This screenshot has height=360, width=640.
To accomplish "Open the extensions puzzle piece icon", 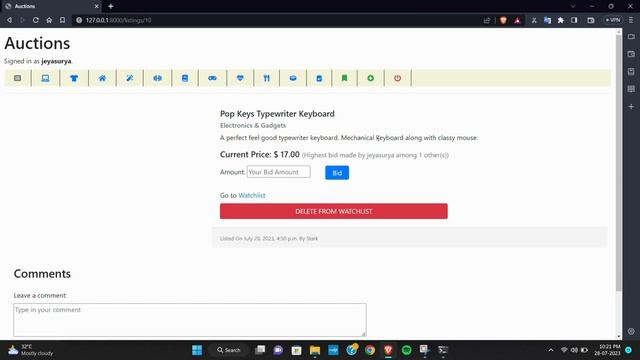I will click(561, 20).
